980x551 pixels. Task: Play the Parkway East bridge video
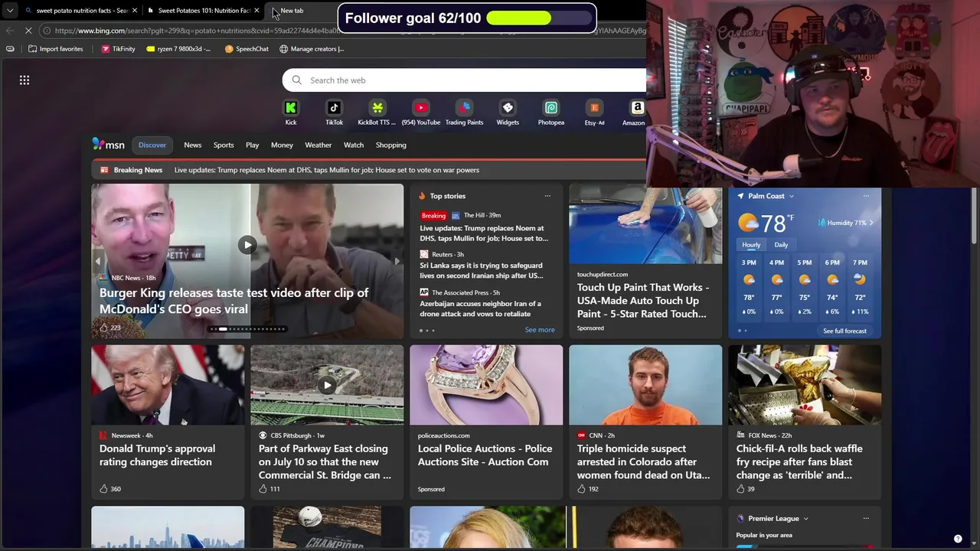click(327, 385)
